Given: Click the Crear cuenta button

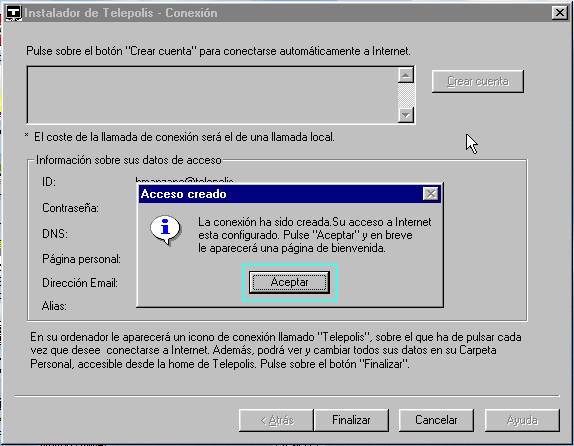Looking at the screenshot, I should pyautogui.click(x=478, y=81).
